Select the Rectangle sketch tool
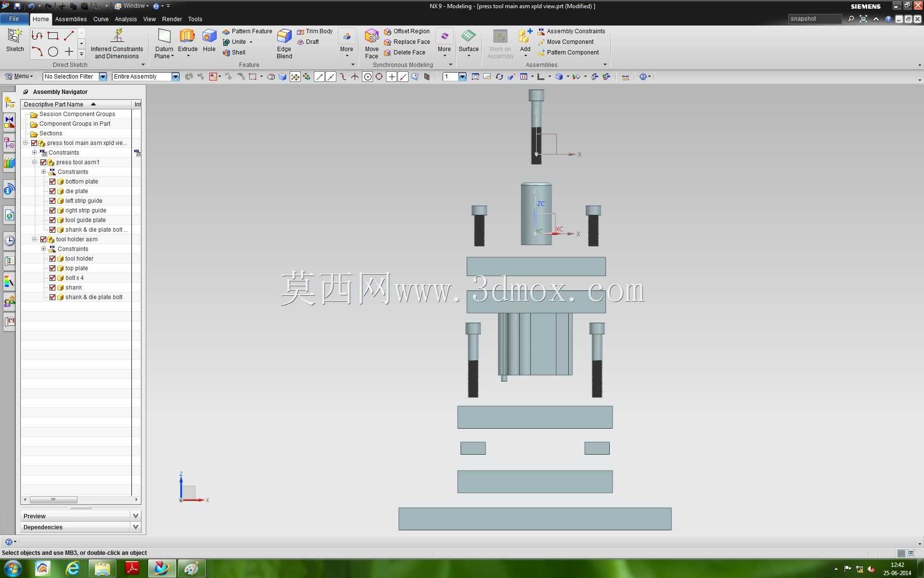Viewport: 924px width, 578px height. (x=53, y=36)
